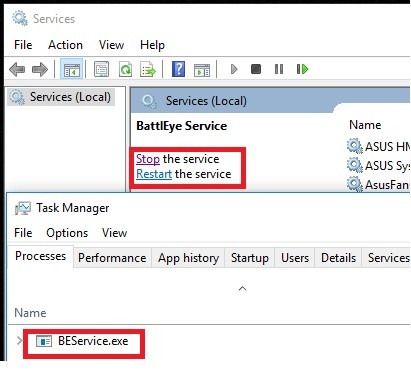Click the Export List toolbar icon

click(x=148, y=69)
